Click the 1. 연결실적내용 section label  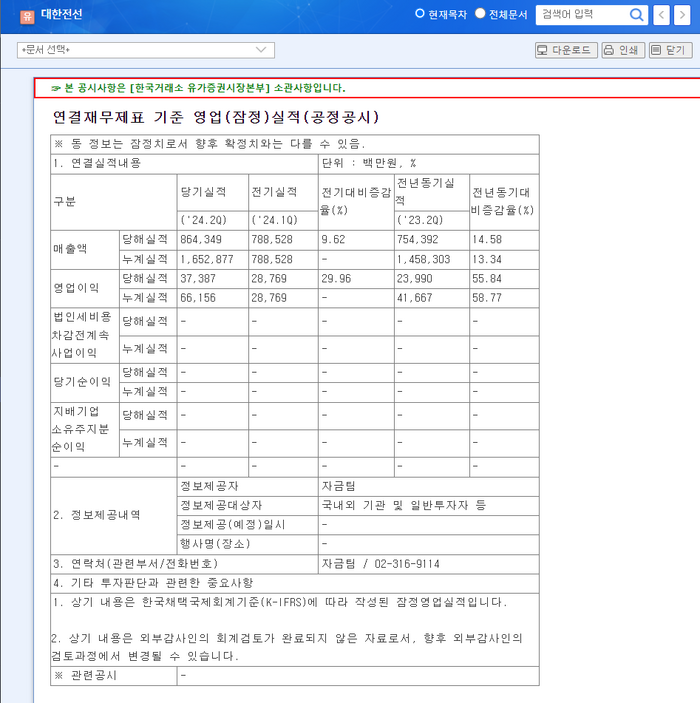[97, 163]
